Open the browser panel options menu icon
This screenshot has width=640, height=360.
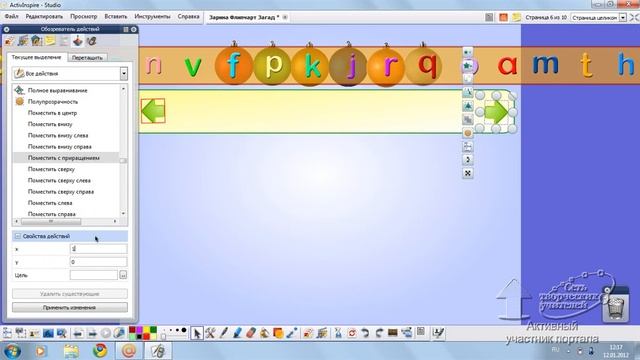126,29
